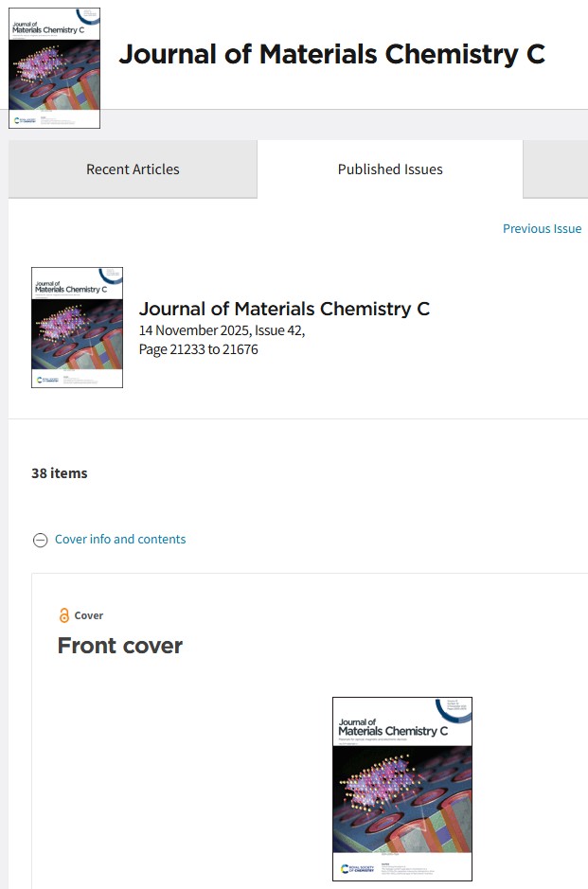Viewport: 588px width, 889px height.
Task: Go to the Previous Issue link
Action: (x=542, y=228)
